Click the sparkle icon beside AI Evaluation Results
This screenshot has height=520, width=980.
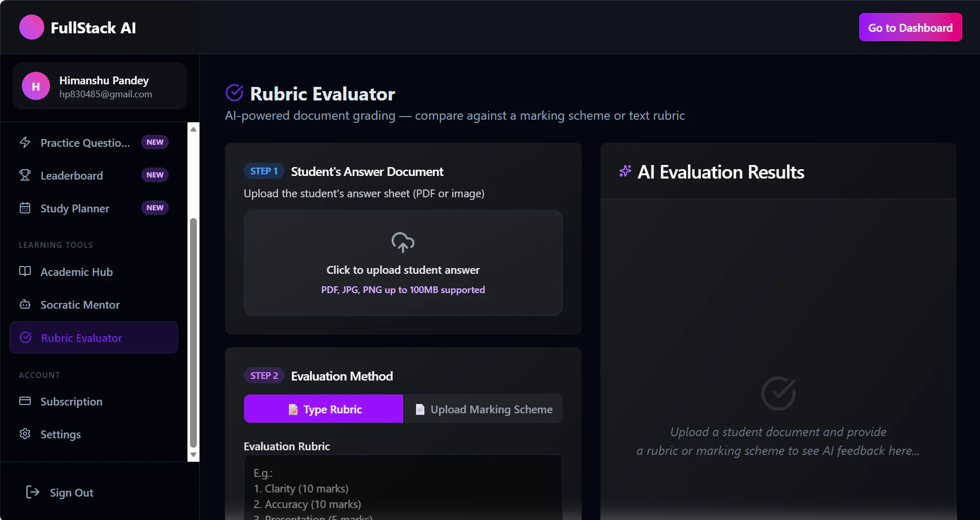[625, 171]
